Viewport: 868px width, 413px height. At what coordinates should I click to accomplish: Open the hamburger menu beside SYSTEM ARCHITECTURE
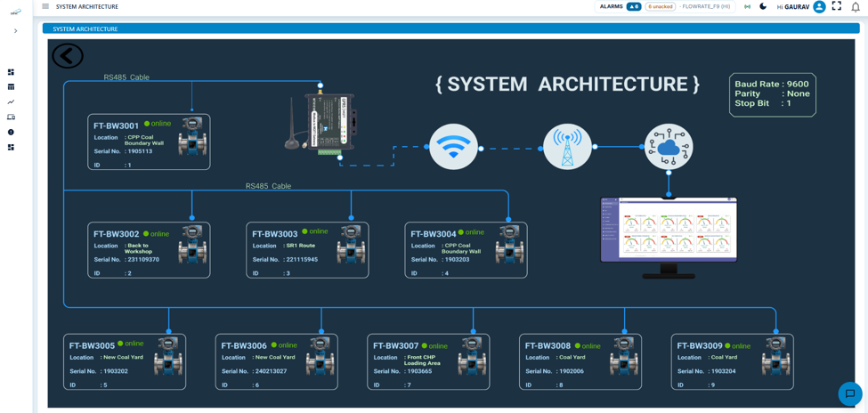coord(45,6)
